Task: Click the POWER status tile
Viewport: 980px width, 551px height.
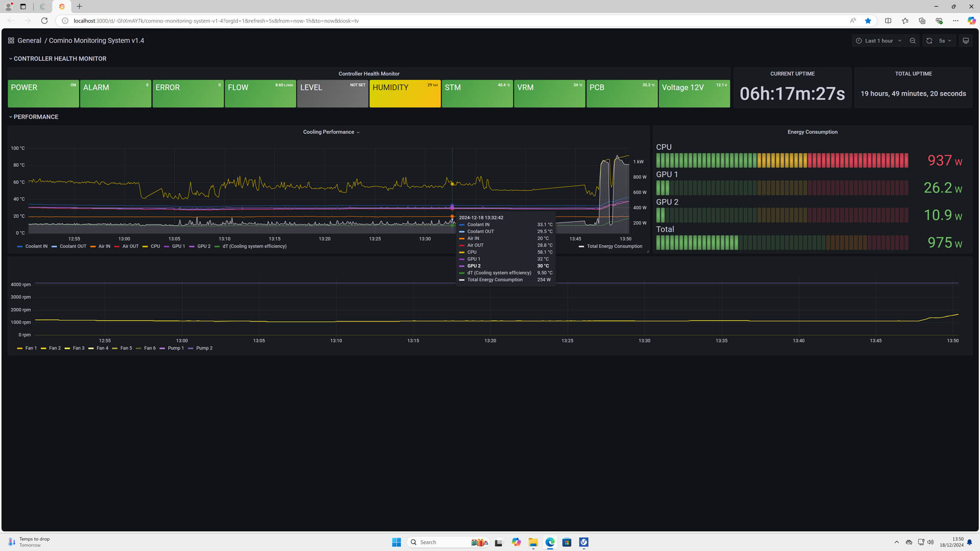Action: (43, 93)
